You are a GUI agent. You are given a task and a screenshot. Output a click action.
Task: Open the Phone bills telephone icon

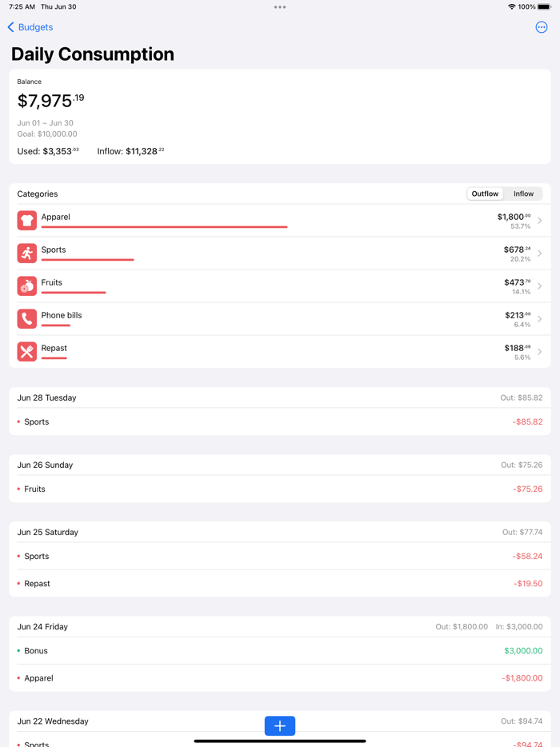(x=26, y=318)
